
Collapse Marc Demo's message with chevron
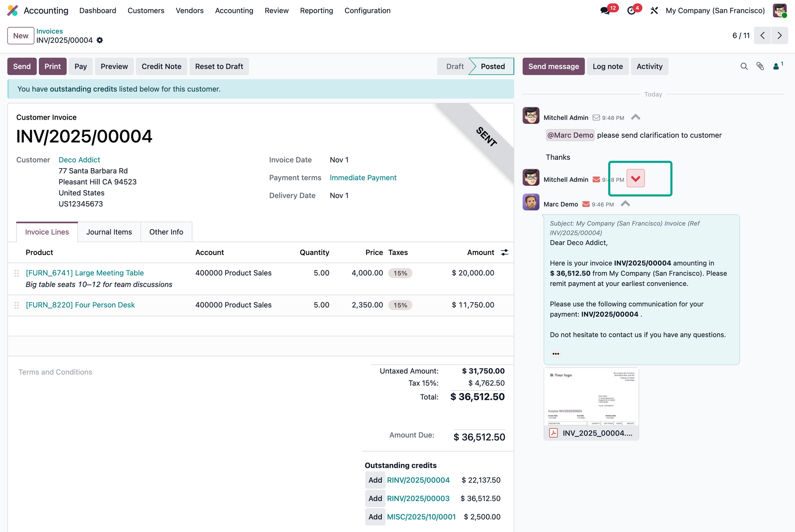(x=625, y=204)
